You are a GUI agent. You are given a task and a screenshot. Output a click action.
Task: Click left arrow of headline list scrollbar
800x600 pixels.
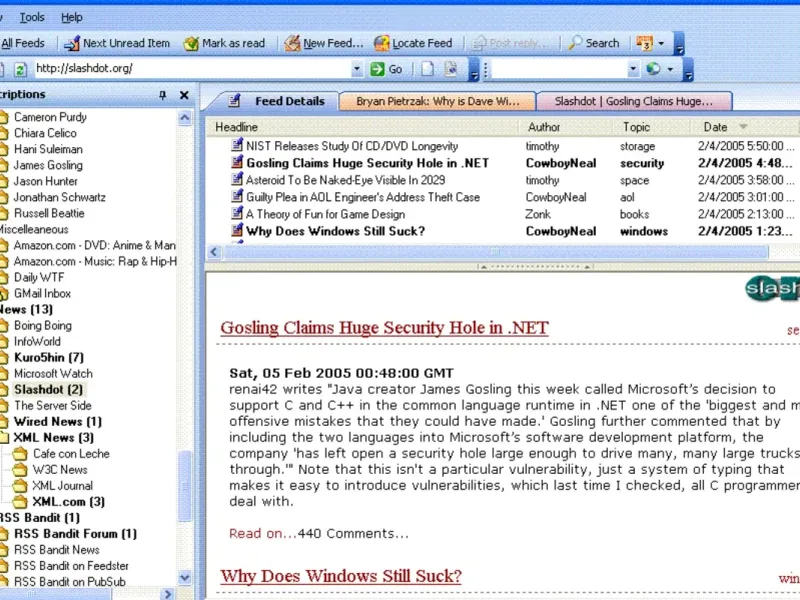click(x=214, y=252)
